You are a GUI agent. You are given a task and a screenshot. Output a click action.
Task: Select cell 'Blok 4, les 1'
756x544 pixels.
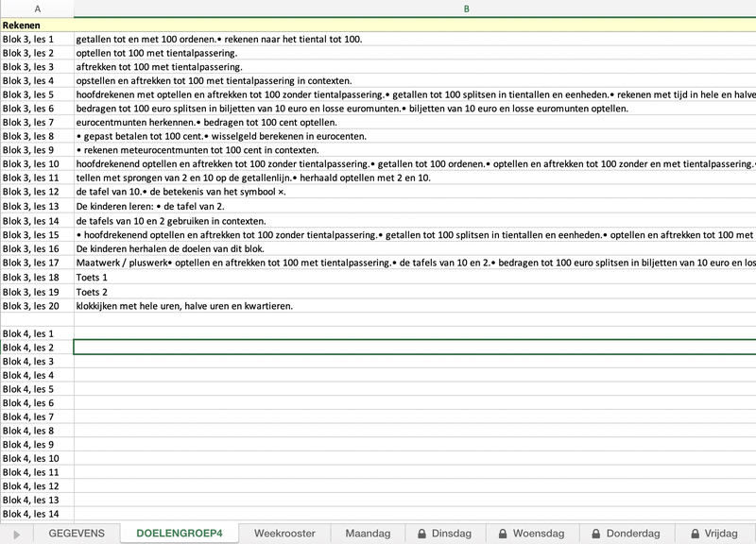pyautogui.click(x=37, y=333)
